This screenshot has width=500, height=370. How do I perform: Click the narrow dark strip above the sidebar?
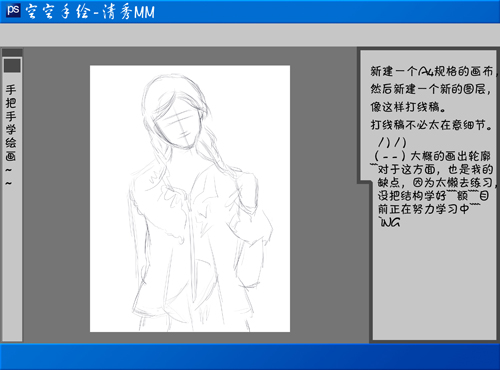coord(12,53)
